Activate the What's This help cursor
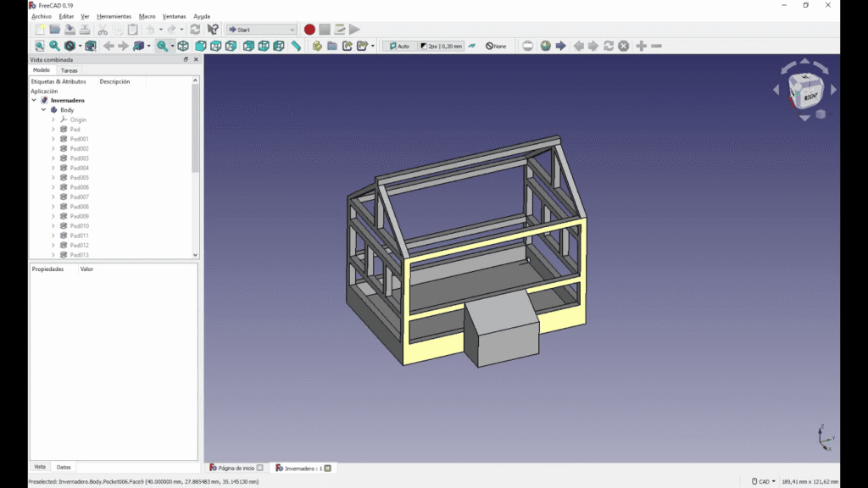 tap(213, 30)
